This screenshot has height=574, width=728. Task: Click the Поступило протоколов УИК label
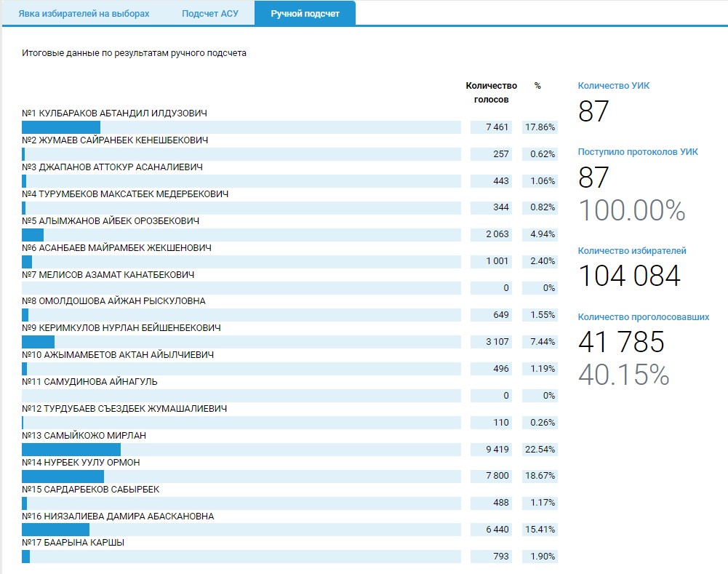click(x=637, y=152)
